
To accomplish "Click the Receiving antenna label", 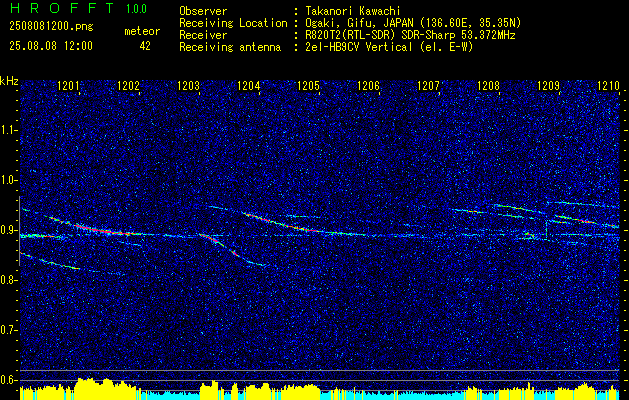I will click(230, 47).
